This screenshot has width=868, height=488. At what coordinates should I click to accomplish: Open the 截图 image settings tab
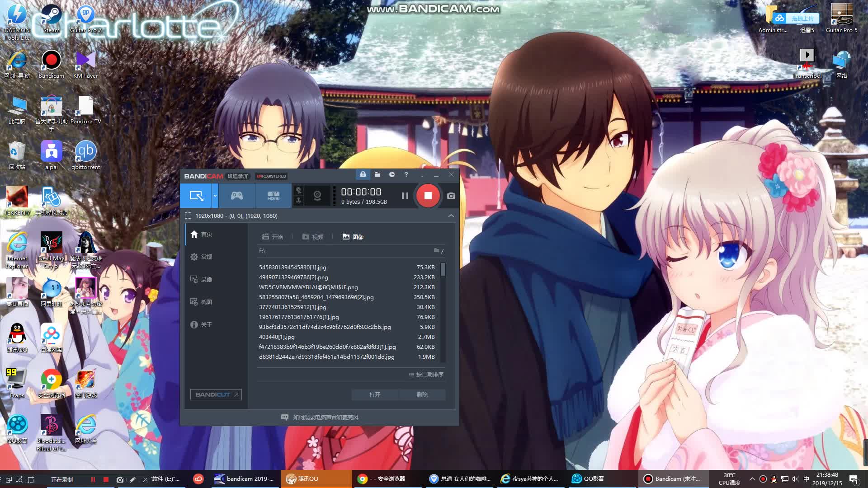216,302
